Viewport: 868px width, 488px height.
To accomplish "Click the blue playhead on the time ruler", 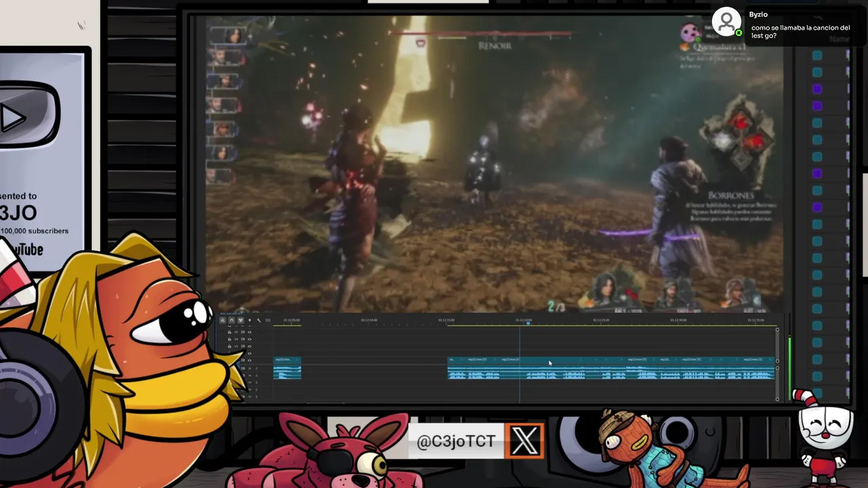I will click(528, 323).
